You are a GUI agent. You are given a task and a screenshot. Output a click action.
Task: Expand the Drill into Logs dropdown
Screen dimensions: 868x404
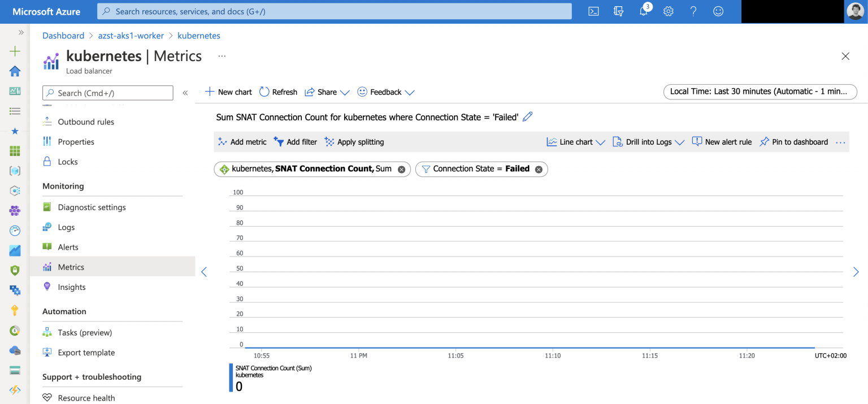(648, 142)
